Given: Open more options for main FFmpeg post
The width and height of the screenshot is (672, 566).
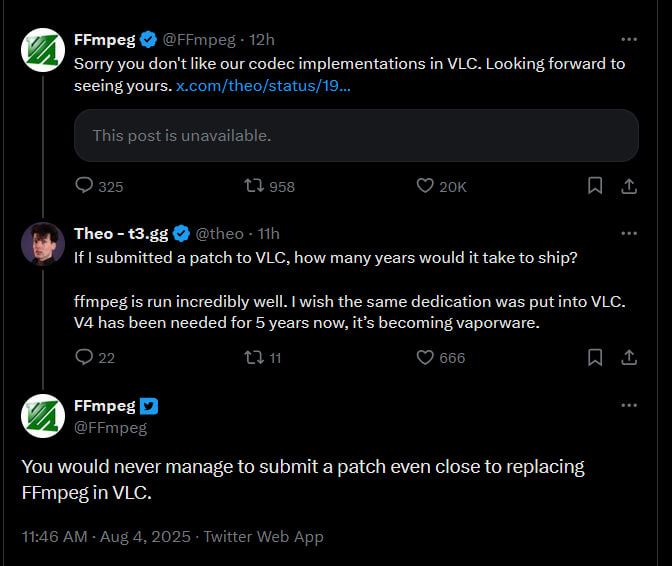Looking at the screenshot, I should pyautogui.click(x=629, y=406).
